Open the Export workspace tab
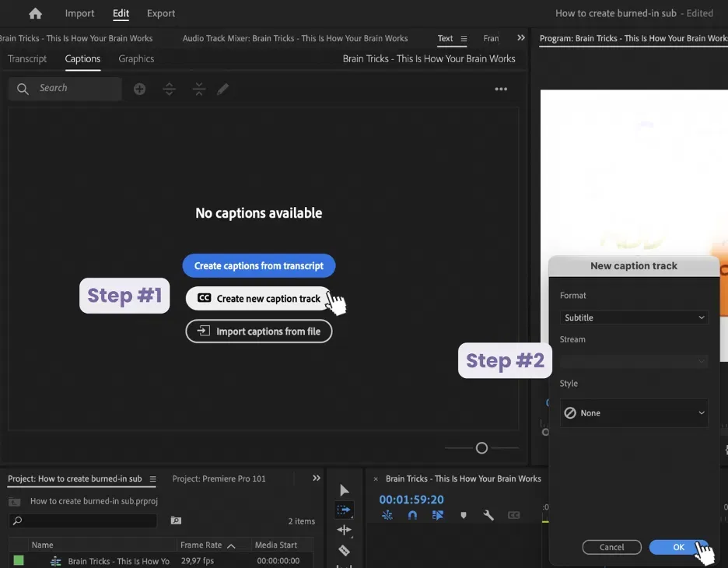Image resolution: width=728 pixels, height=568 pixels. [161, 13]
